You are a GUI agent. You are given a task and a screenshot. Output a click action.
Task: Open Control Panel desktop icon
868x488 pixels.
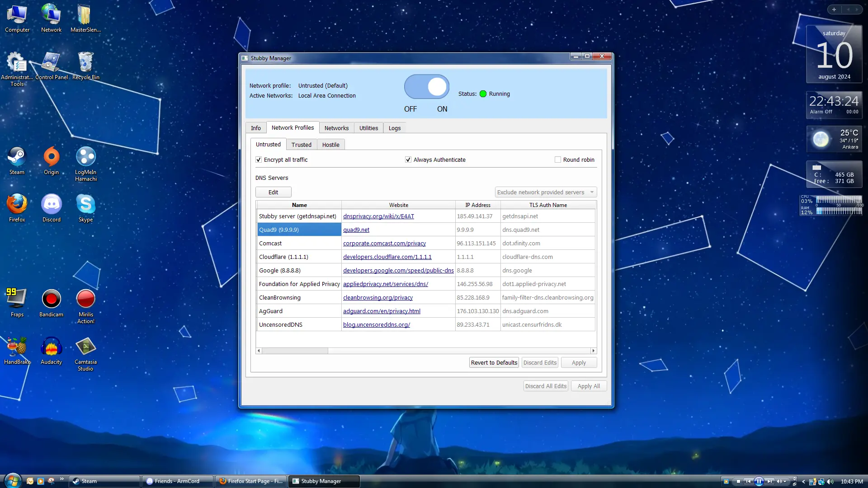(x=51, y=66)
